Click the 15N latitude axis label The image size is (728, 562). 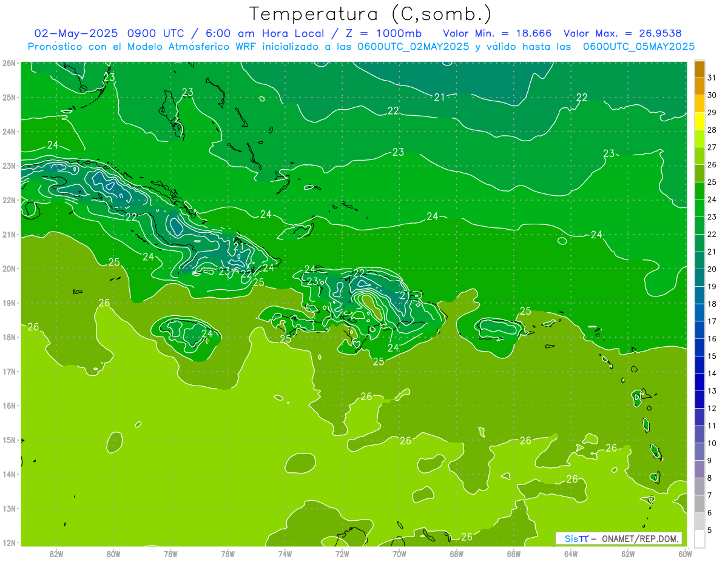tap(8, 440)
